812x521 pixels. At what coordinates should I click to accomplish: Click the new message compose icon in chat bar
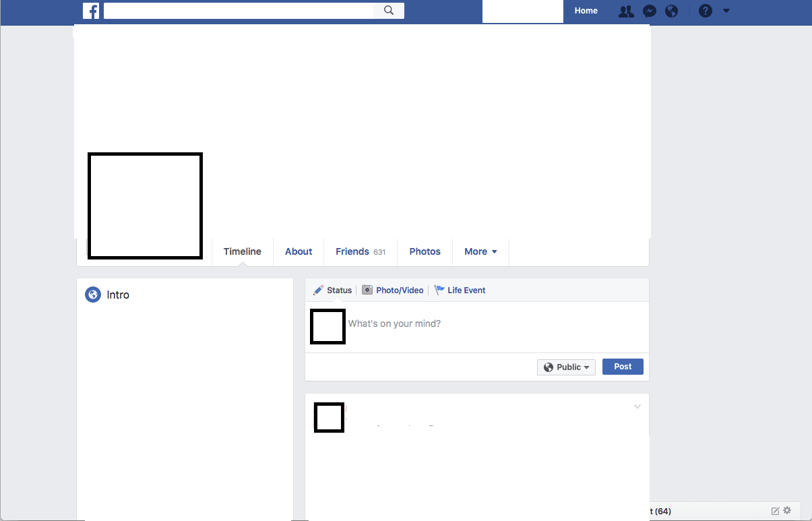tap(775, 511)
